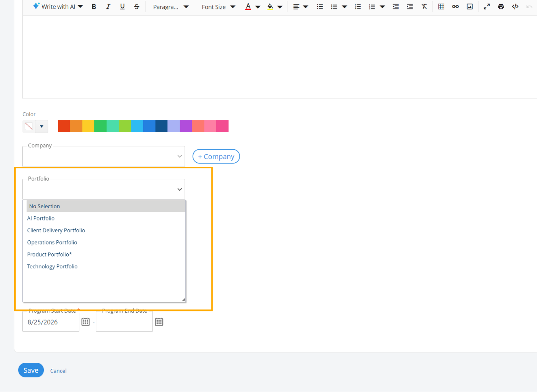Screen dimensions: 537x392
Task: Toggle underline formatting
Action: (122, 7)
